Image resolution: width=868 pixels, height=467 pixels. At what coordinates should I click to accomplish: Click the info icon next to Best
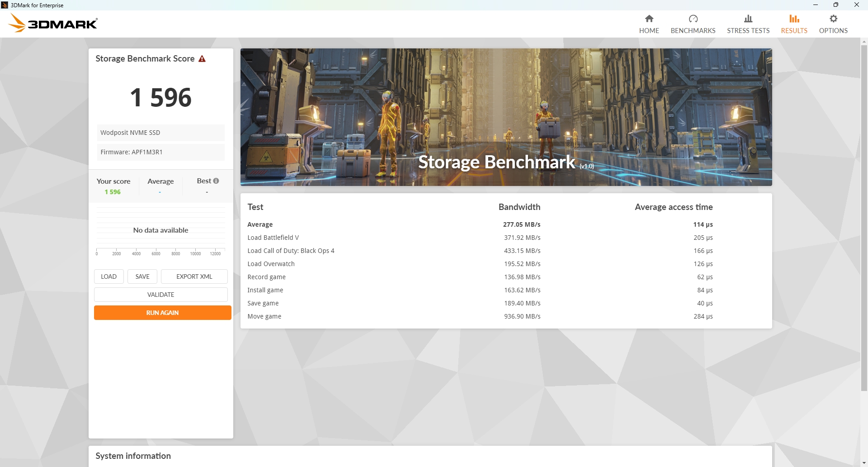point(216,181)
